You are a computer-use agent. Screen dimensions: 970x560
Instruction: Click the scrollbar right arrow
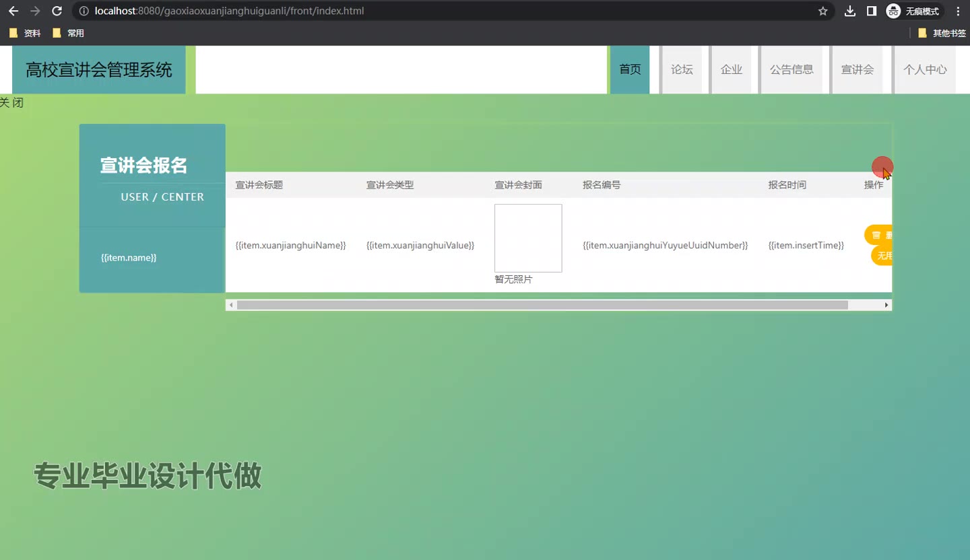886,305
